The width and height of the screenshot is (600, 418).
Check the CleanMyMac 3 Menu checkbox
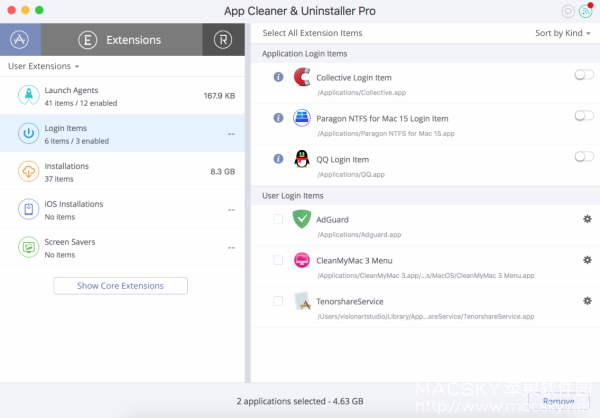tap(278, 260)
